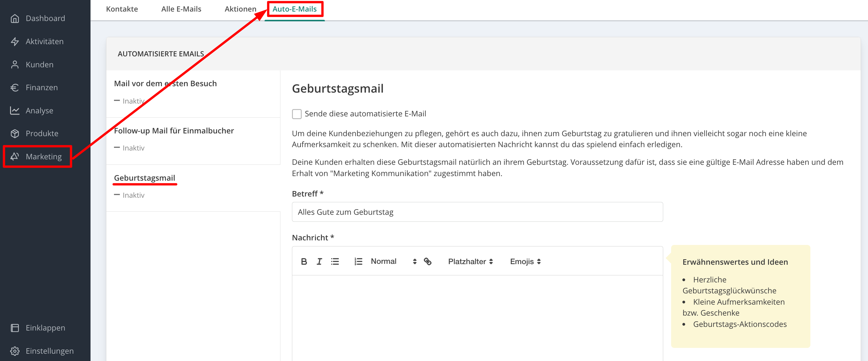Insert a bulleted list

coord(335,262)
